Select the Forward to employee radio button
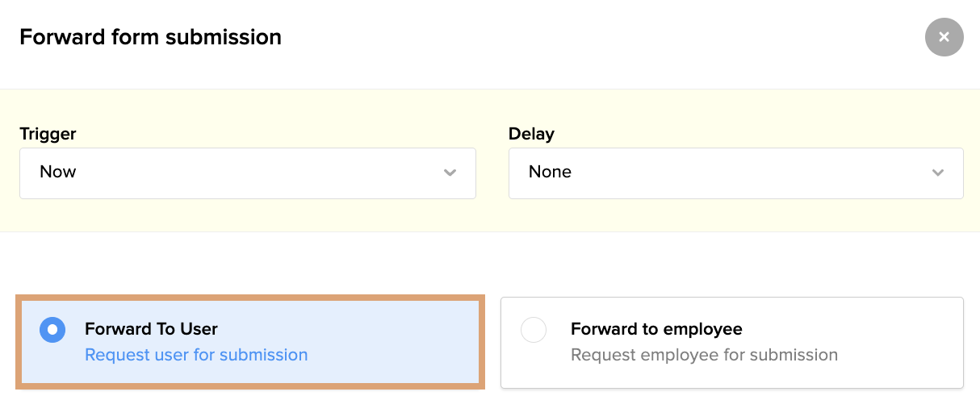The height and width of the screenshot is (400, 980). point(534,330)
